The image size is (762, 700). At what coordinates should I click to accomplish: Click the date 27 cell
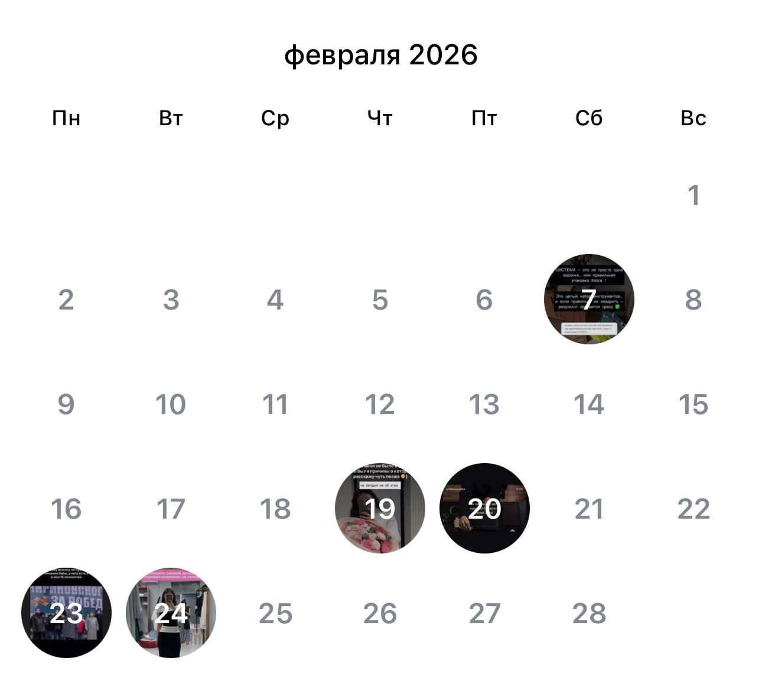click(484, 614)
